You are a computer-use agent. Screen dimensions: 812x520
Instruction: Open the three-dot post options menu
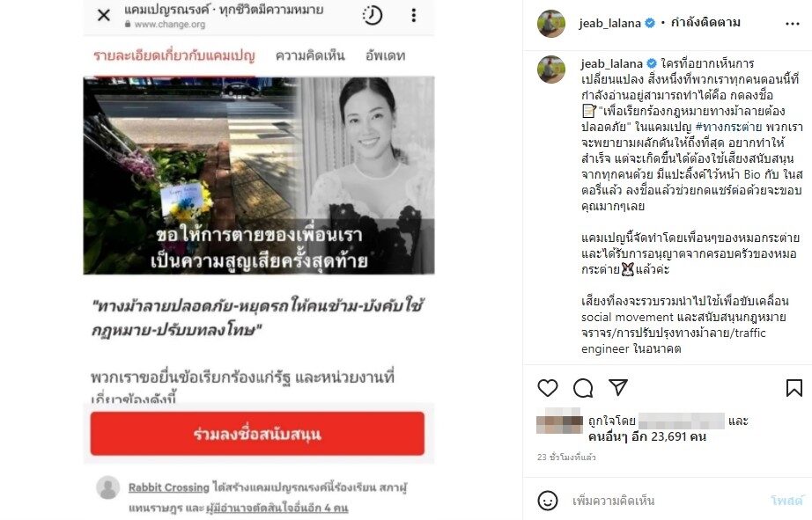(x=793, y=24)
